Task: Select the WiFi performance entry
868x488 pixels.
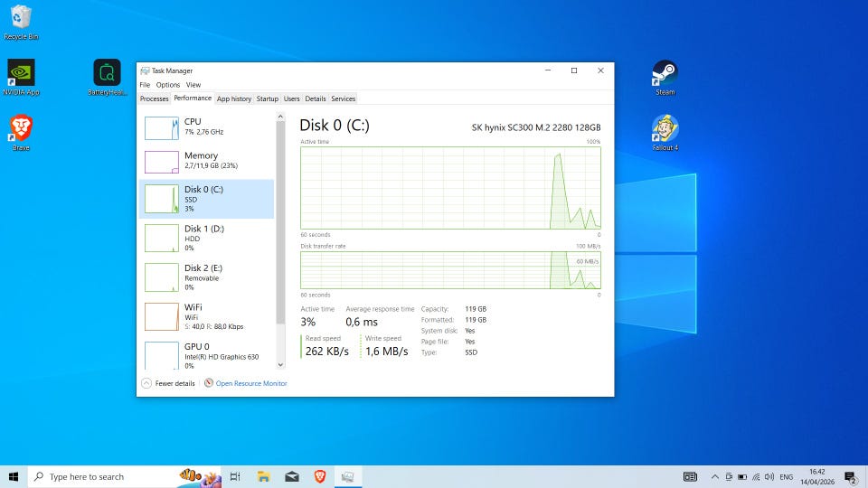Action: [x=206, y=316]
